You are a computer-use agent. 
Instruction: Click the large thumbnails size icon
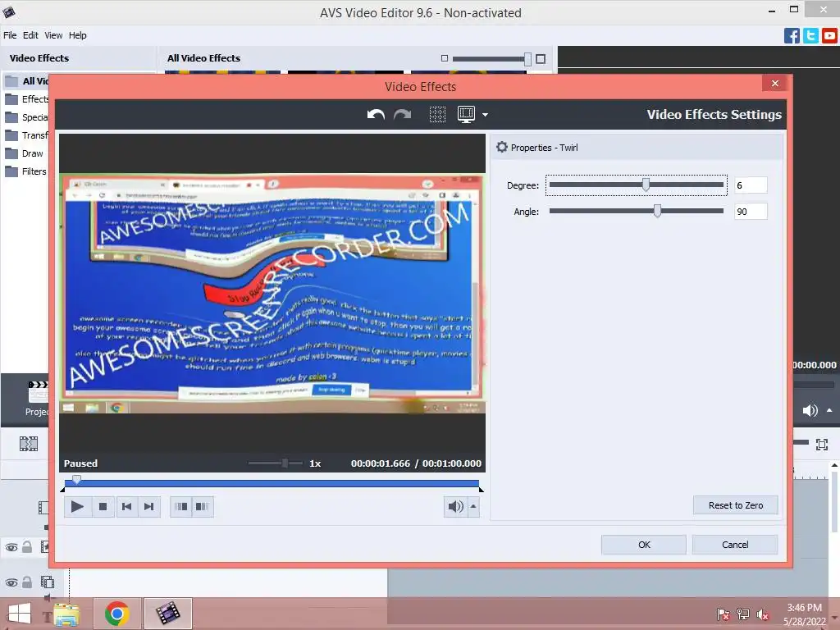click(x=541, y=59)
